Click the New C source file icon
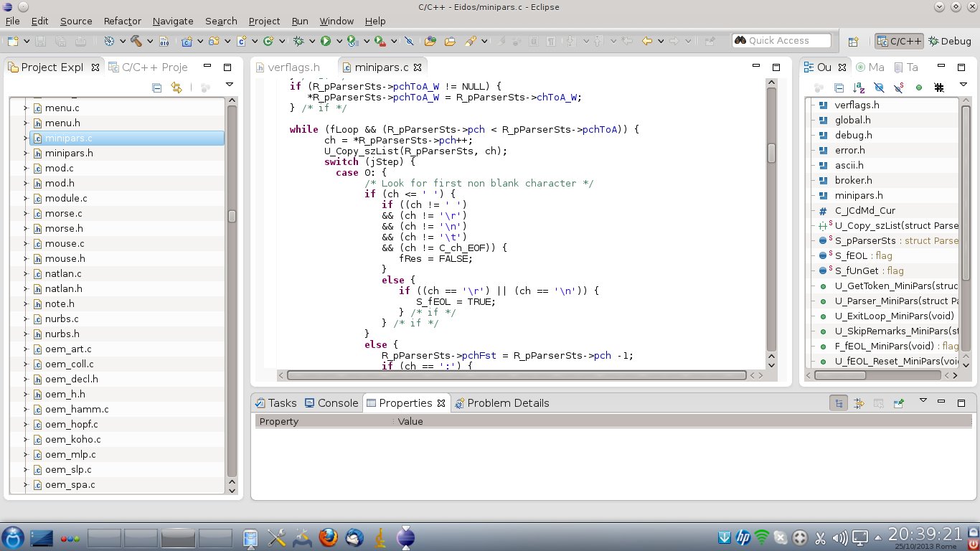The width and height of the screenshot is (980, 551). pyautogui.click(x=242, y=41)
